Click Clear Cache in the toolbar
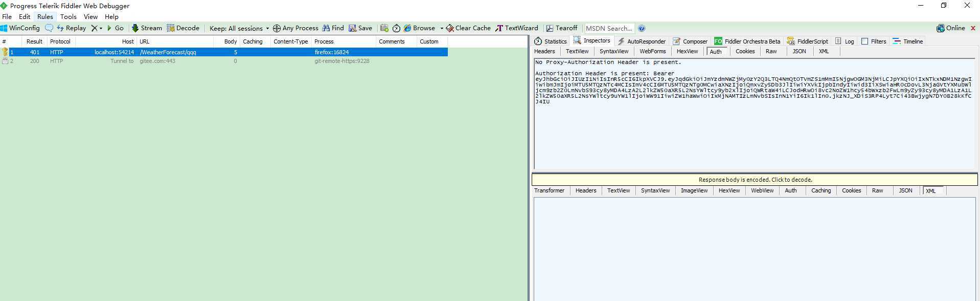The image size is (980, 301). click(468, 28)
